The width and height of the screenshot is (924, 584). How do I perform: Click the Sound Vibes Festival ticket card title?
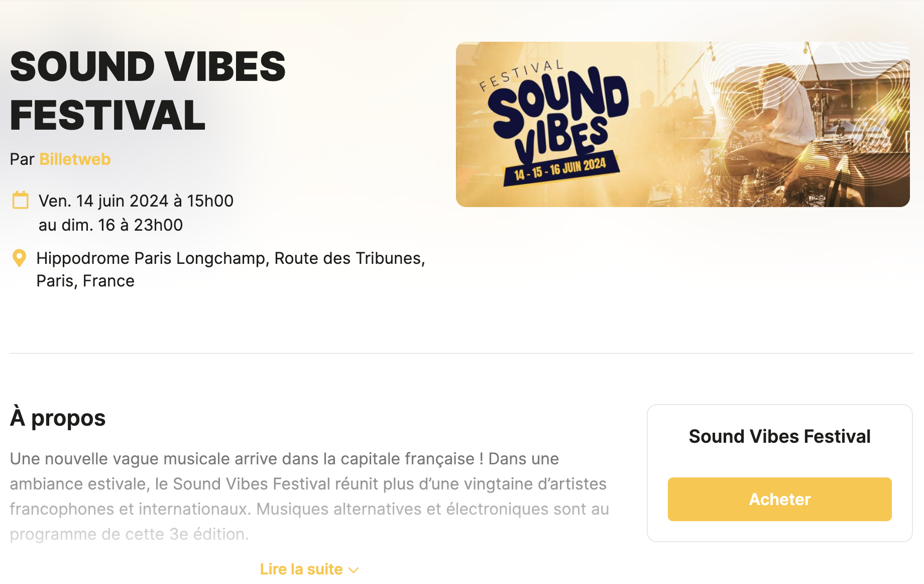pyautogui.click(x=779, y=436)
